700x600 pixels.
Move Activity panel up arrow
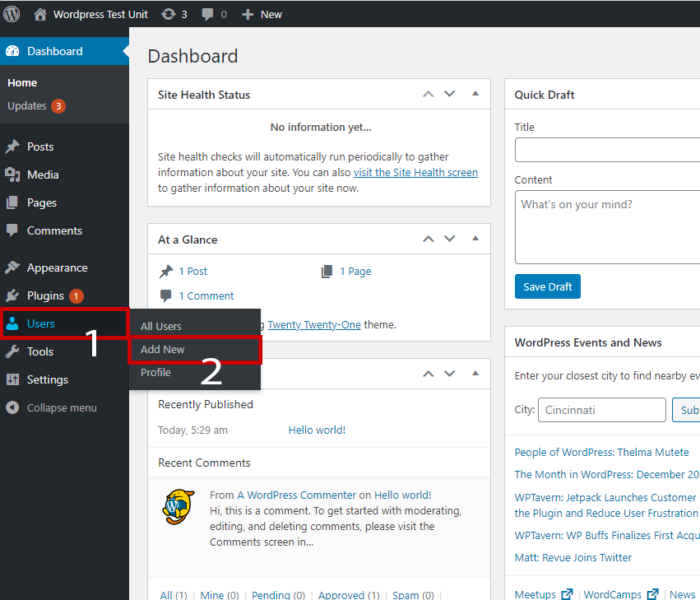point(429,374)
